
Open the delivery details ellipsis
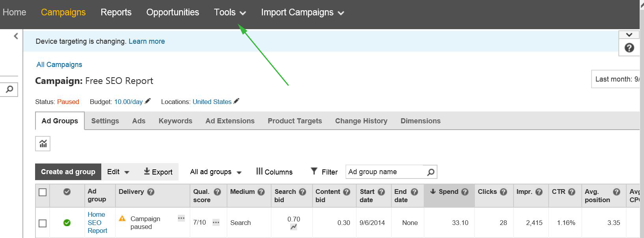[181, 218]
